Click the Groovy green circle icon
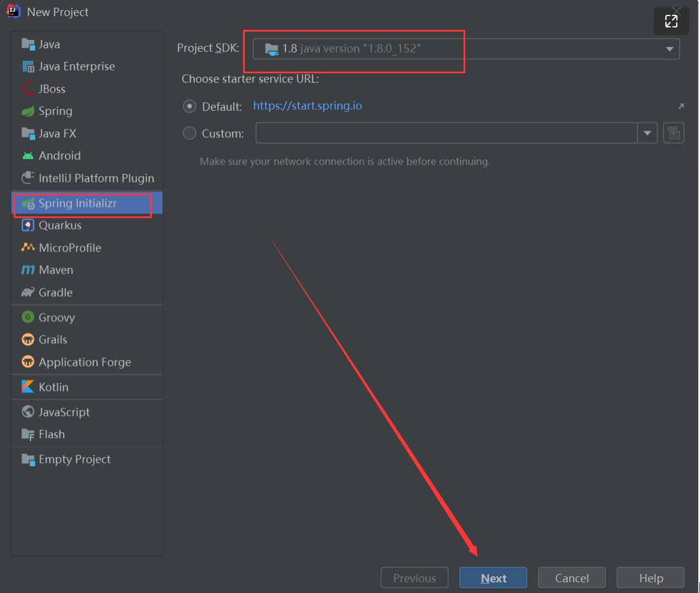The image size is (700, 593). [28, 317]
